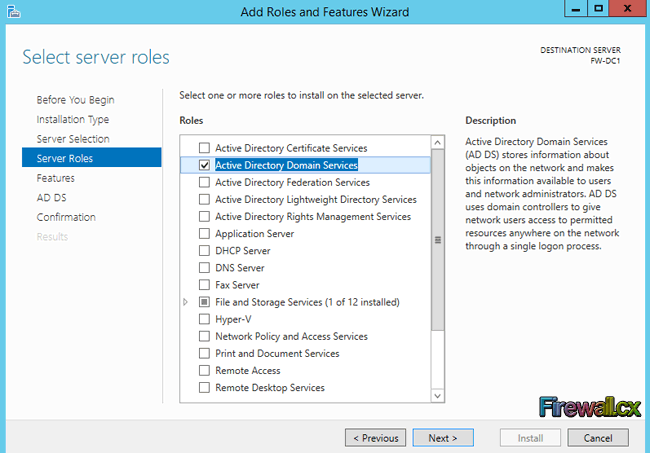Viewport: 650px width, 453px height.
Task: Tick Active Directory Rights Management Services
Action: [204, 216]
